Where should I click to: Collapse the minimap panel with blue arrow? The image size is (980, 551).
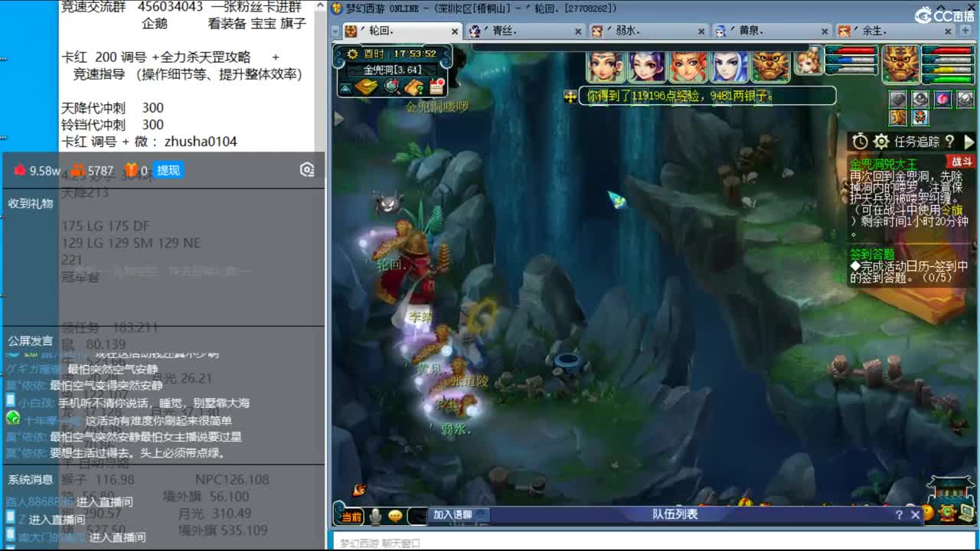click(x=345, y=88)
